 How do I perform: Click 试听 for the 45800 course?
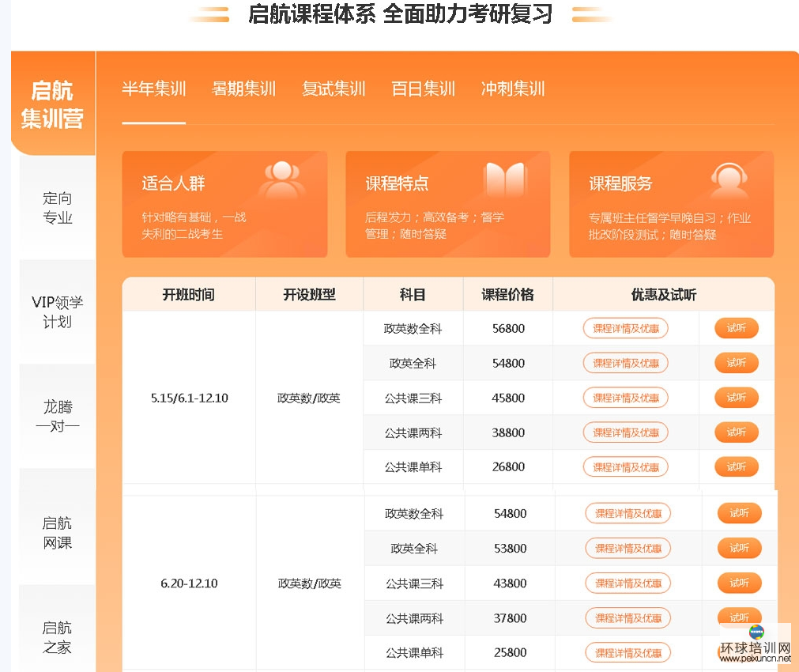click(737, 397)
